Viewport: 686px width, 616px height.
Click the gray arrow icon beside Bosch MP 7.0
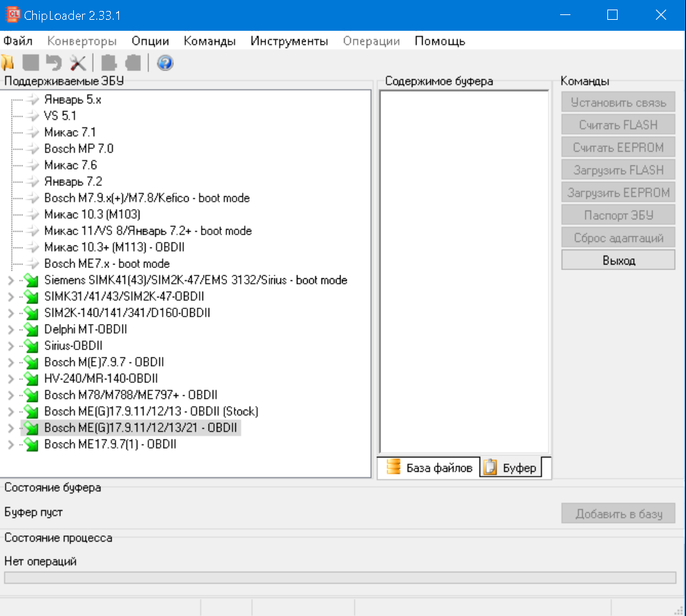[32, 148]
